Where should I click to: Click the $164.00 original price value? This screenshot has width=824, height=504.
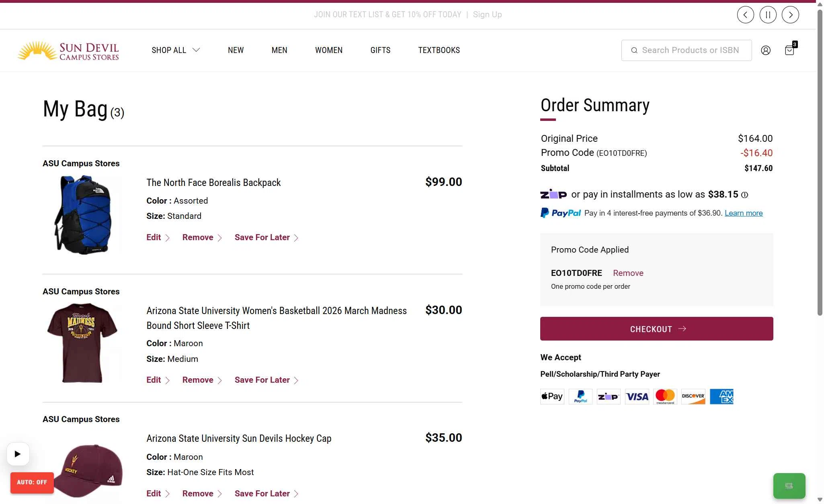(x=755, y=139)
